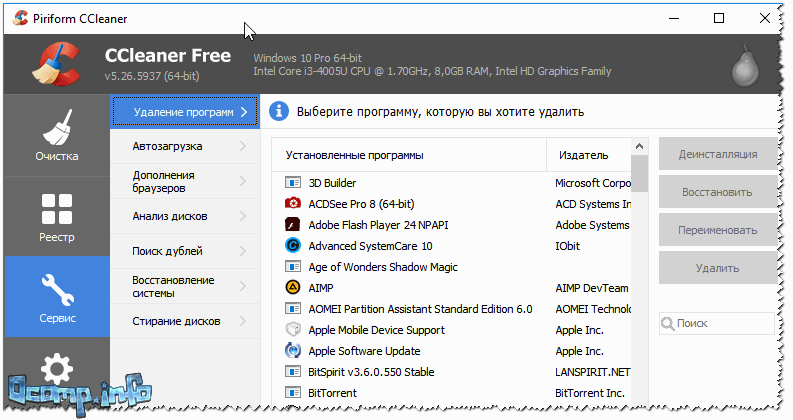Screen dimensions: 793x420
Task: Click the Удалить button
Action: tap(718, 268)
